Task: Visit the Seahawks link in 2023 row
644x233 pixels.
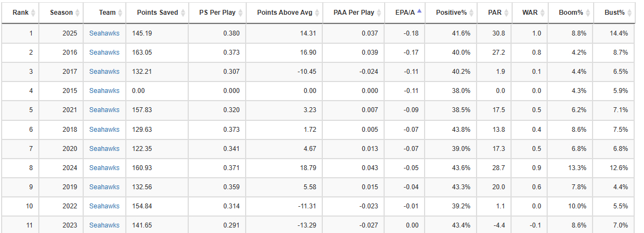Action: [x=104, y=225]
